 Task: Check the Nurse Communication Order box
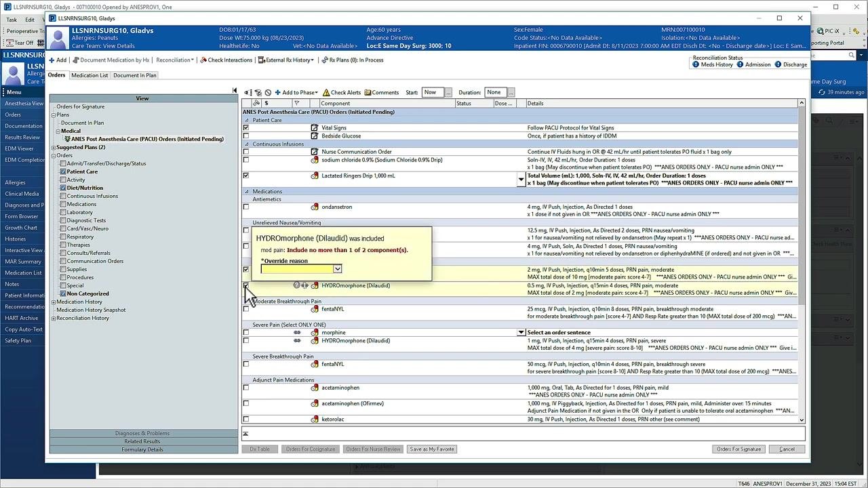[246, 152]
